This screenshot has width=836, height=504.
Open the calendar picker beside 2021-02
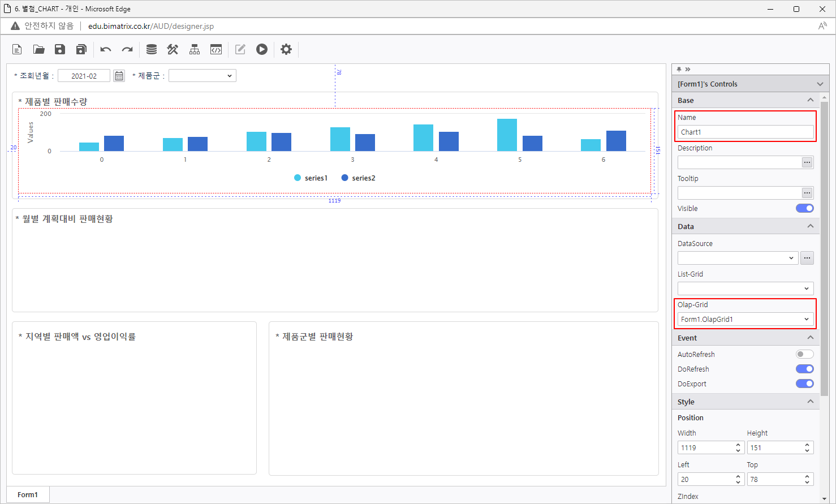pyautogui.click(x=119, y=76)
